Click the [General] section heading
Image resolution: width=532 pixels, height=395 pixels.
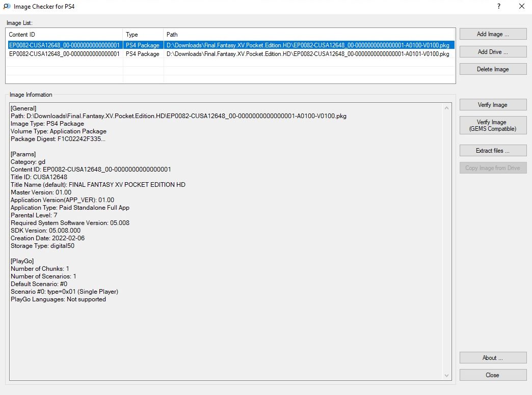click(23, 108)
